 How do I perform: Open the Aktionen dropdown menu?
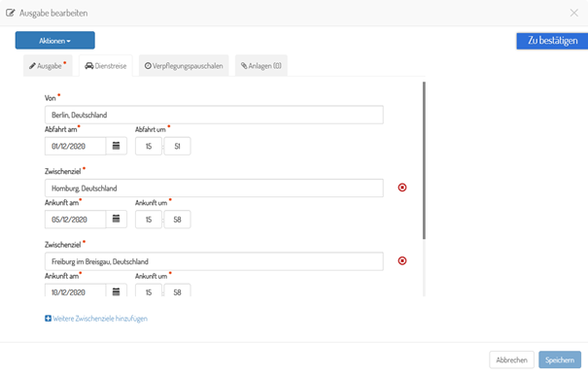tap(55, 41)
